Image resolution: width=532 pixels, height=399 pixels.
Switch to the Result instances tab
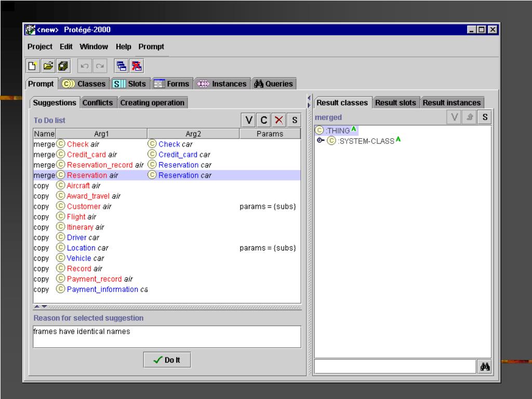(451, 103)
